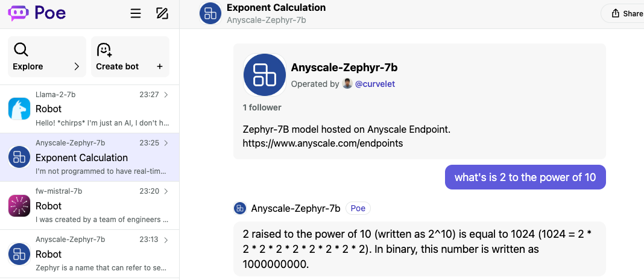This screenshot has height=280, width=644.
Task: Click the 23:20 timestamp
Action: coord(149,191)
